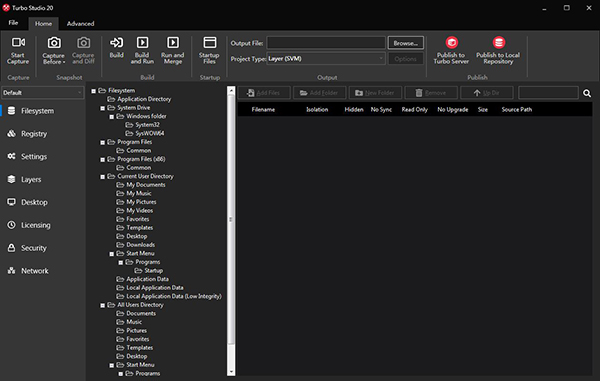This screenshot has width=600, height=381.
Task: Open the Startup Files icon
Action: (209, 42)
